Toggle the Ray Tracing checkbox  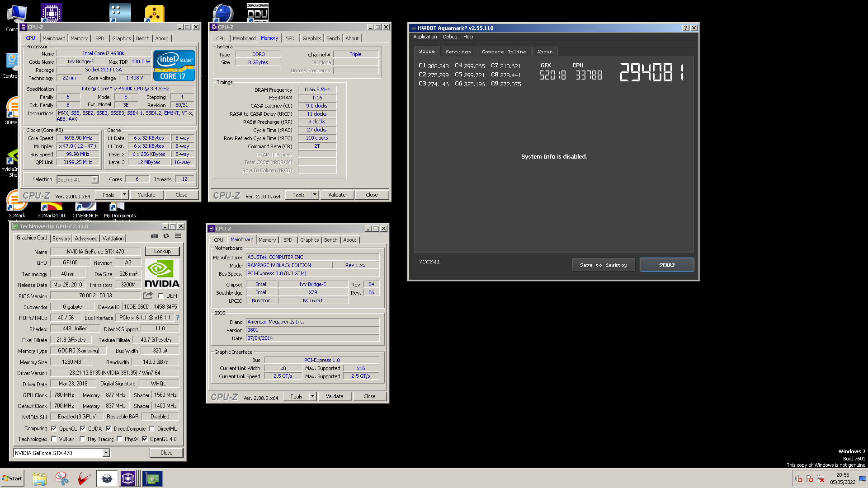[82, 439]
